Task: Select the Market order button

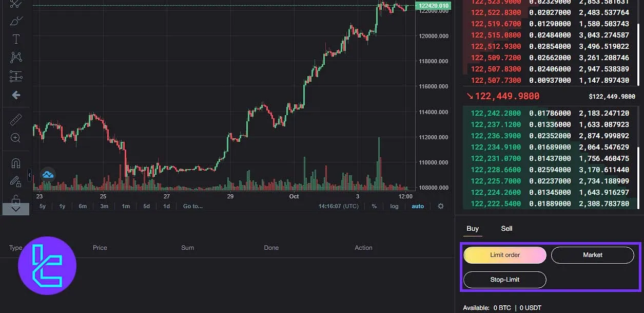Action: [592, 255]
